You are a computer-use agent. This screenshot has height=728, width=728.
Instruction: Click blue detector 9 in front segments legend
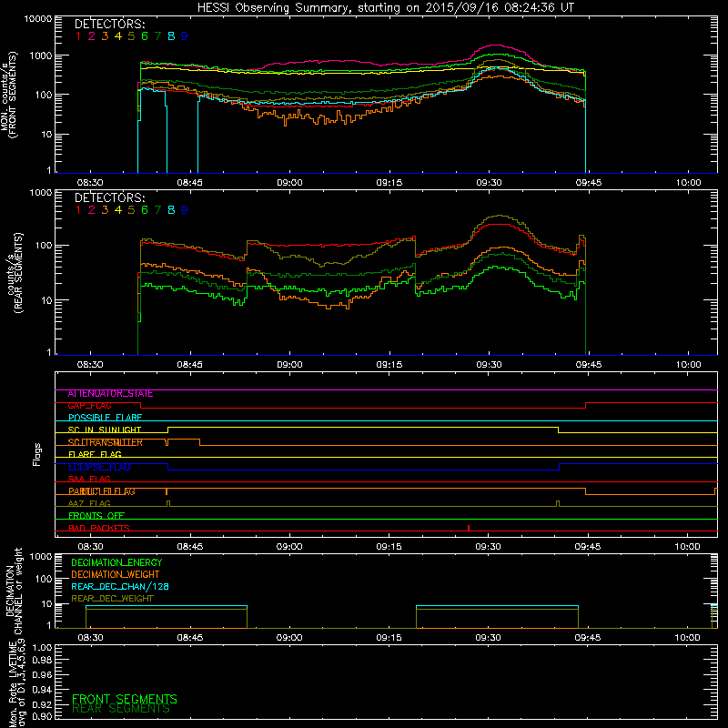[185, 36]
